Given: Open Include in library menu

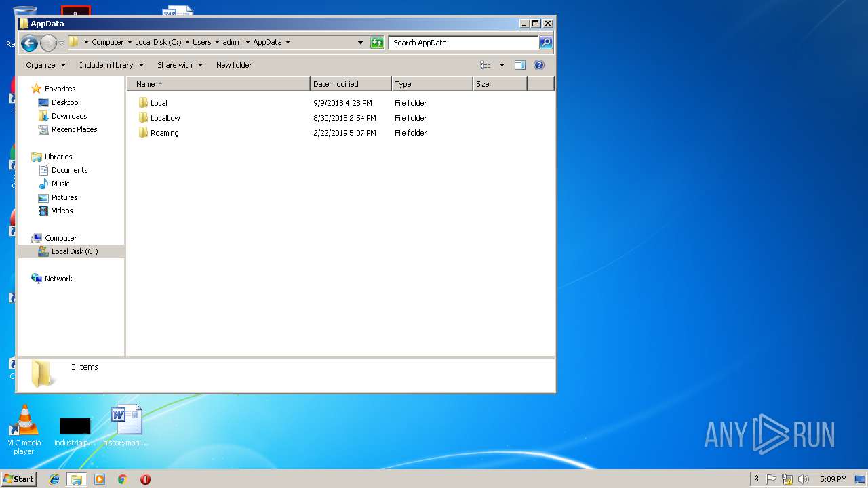Looking at the screenshot, I should [x=111, y=65].
